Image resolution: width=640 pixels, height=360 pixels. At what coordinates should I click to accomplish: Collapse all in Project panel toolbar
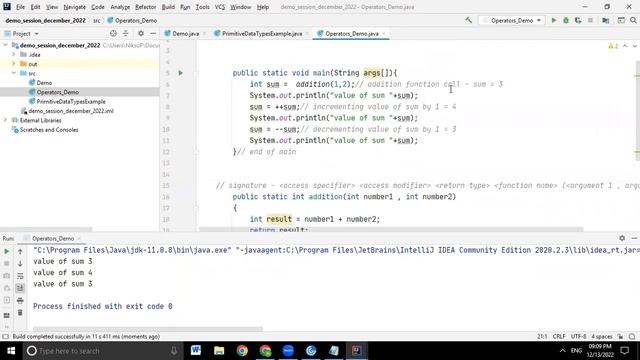(125, 33)
